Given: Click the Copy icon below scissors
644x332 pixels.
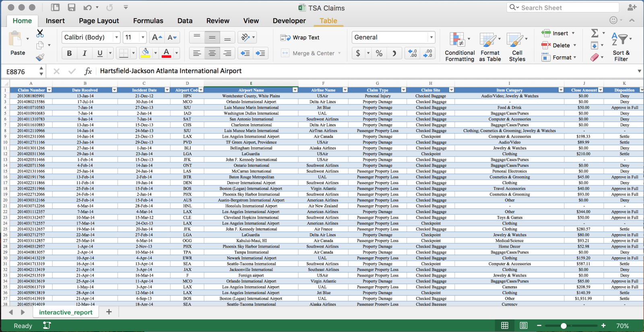Looking at the screenshot, I should (40, 45).
